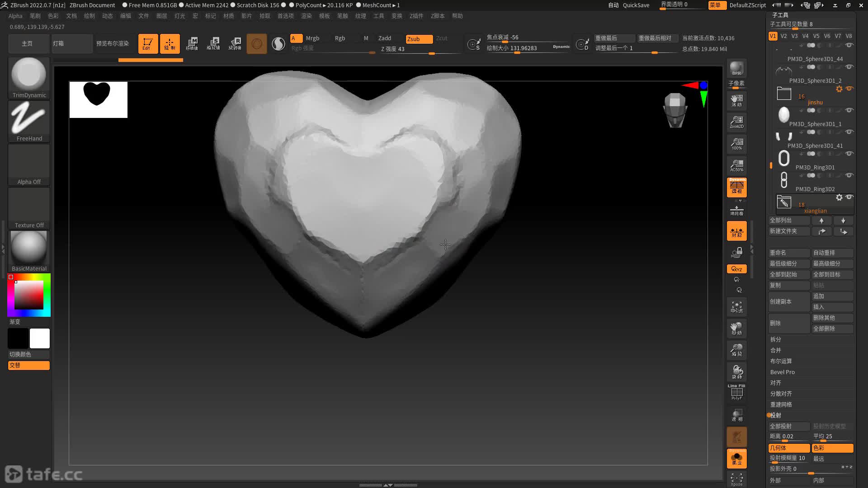Toggle Dynamic perspective (透视) view

[x=736, y=187]
